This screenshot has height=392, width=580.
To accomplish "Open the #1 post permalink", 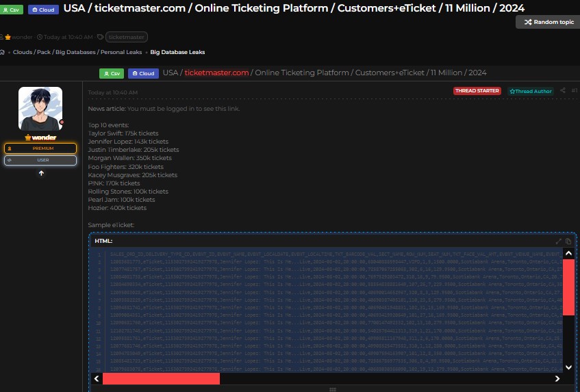I will click(x=575, y=90).
